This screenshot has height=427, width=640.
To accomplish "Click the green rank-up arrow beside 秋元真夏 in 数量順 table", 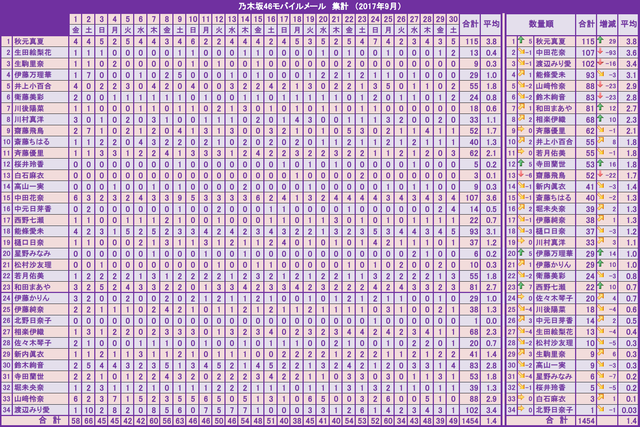I will pos(521,40).
